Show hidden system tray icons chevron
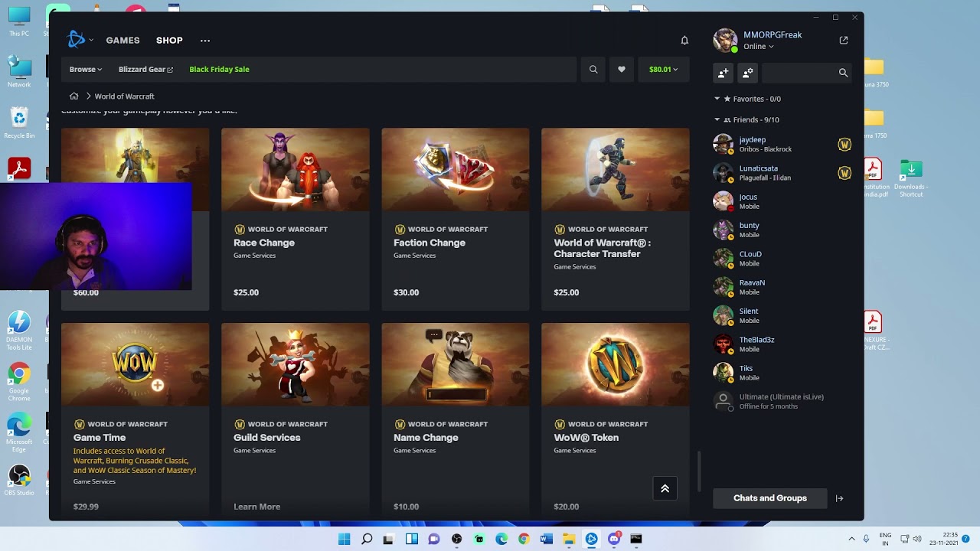 coord(851,539)
